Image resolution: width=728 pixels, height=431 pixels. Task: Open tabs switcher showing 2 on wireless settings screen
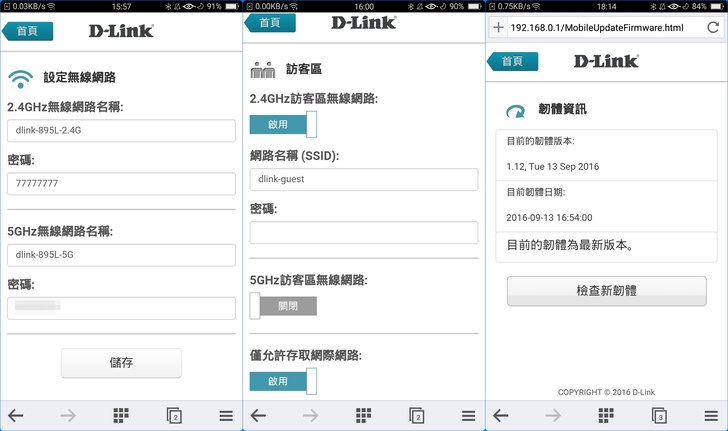pos(174,416)
